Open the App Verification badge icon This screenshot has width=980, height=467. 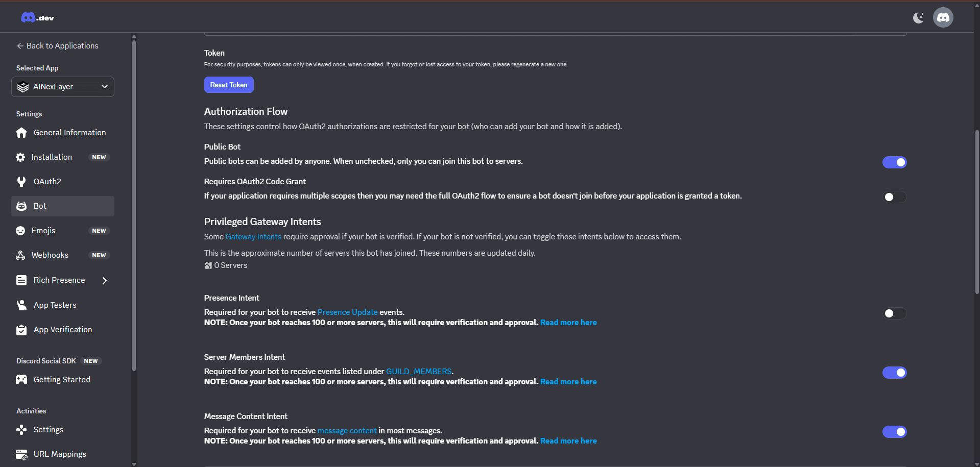(x=21, y=329)
